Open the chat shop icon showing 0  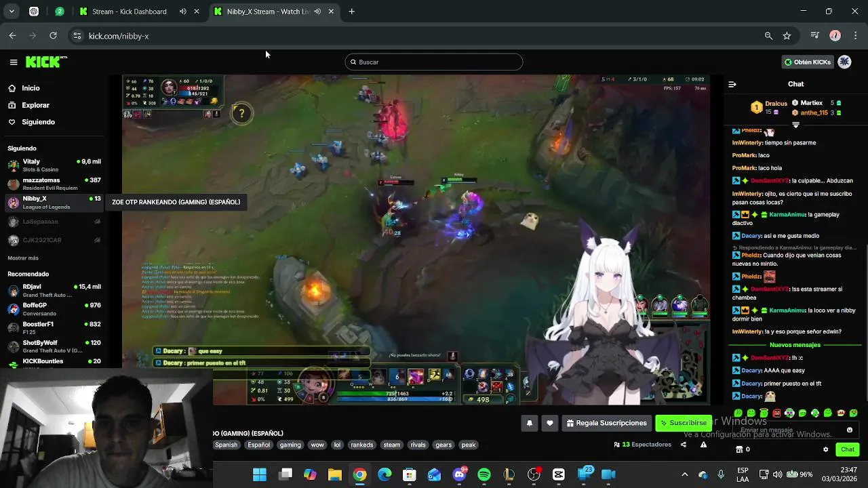(743, 449)
